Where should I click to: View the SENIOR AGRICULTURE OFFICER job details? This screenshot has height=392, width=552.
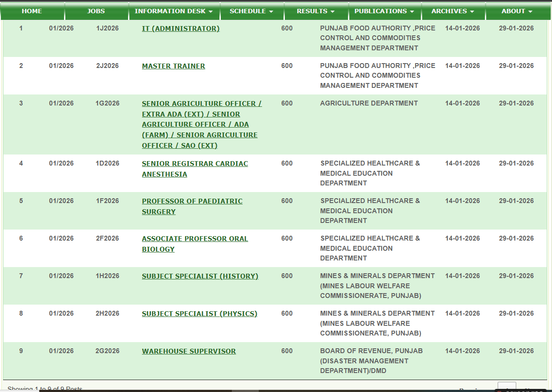[x=201, y=124]
